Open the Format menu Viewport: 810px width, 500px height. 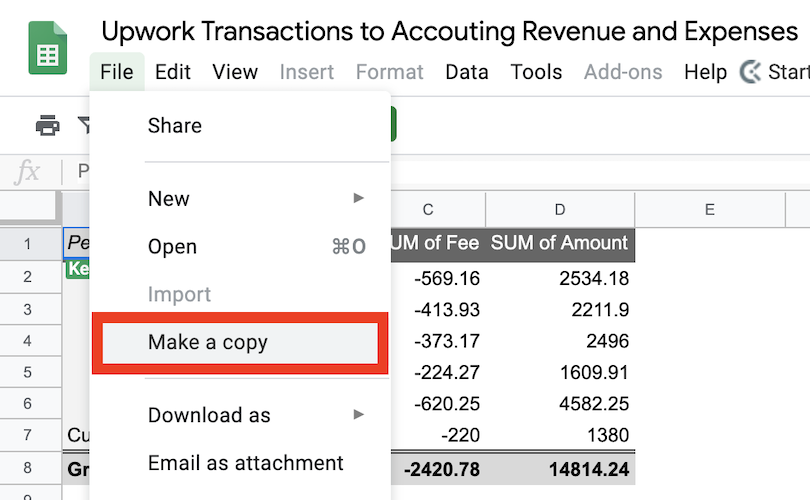tap(390, 72)
